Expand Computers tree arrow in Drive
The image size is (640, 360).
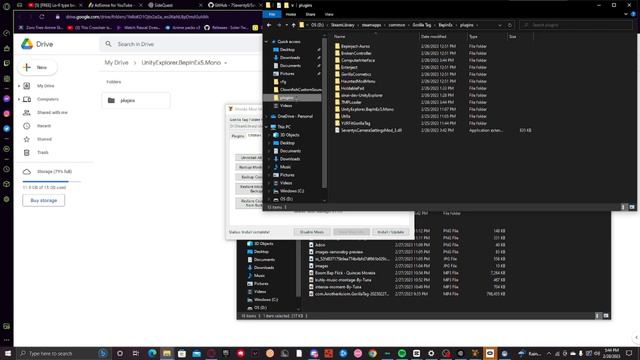(19, 99)
